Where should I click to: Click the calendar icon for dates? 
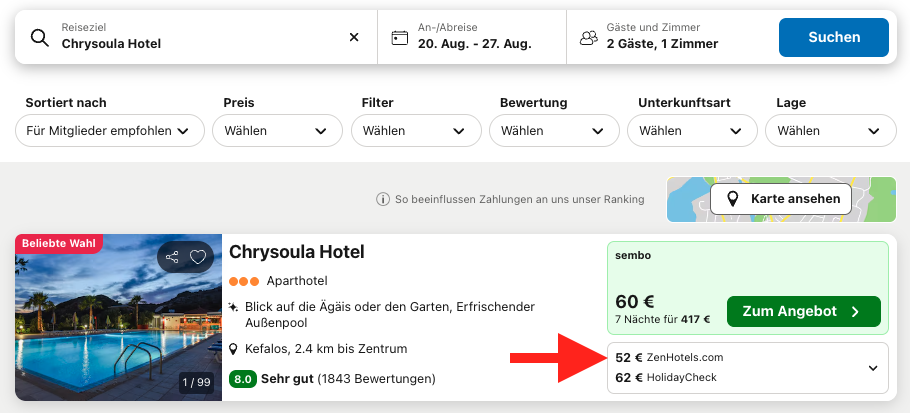click(x=399, y=38)
